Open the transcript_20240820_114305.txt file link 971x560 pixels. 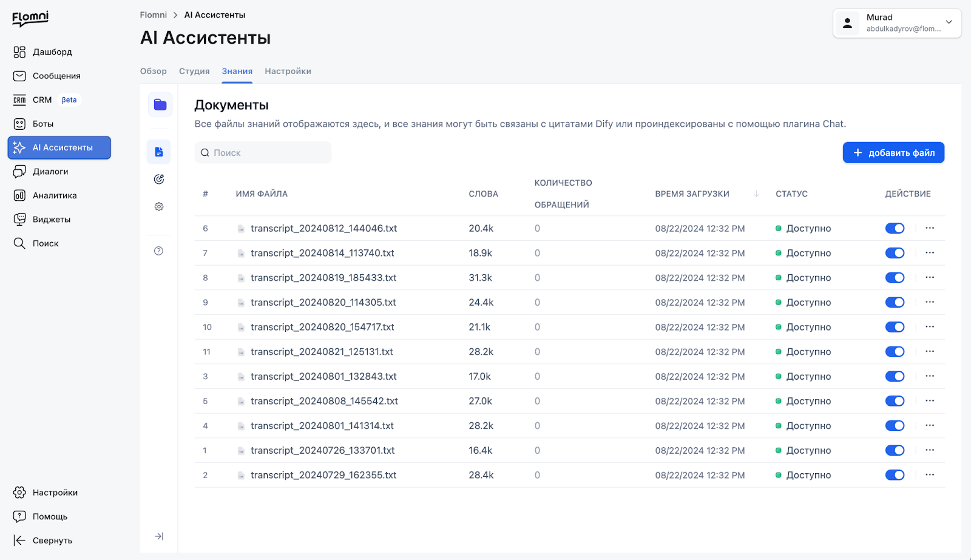(x=323, y=302)
